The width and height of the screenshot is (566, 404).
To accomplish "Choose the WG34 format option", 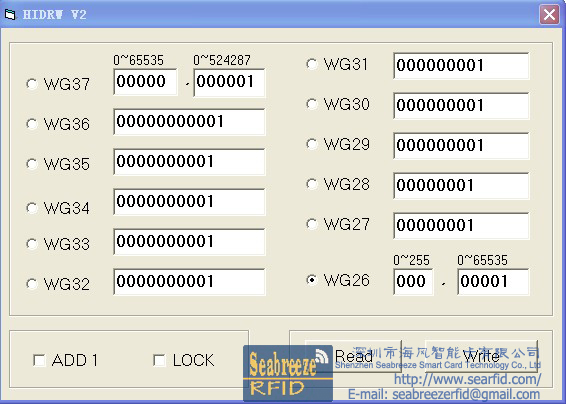I will [x=32, y=208].
